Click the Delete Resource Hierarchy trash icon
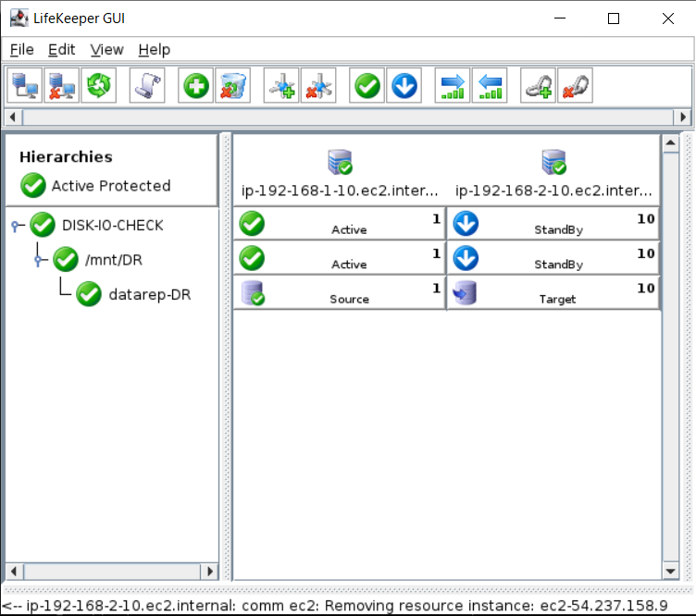696x616 pixels. [232, 86]
